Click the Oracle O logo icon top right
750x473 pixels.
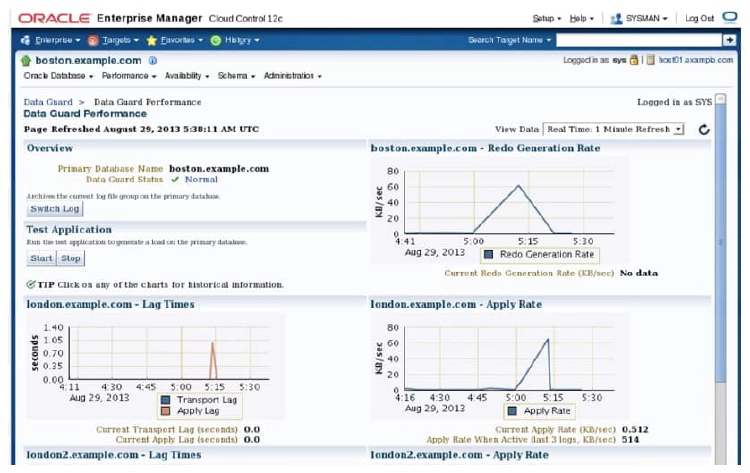pos(730,17)
